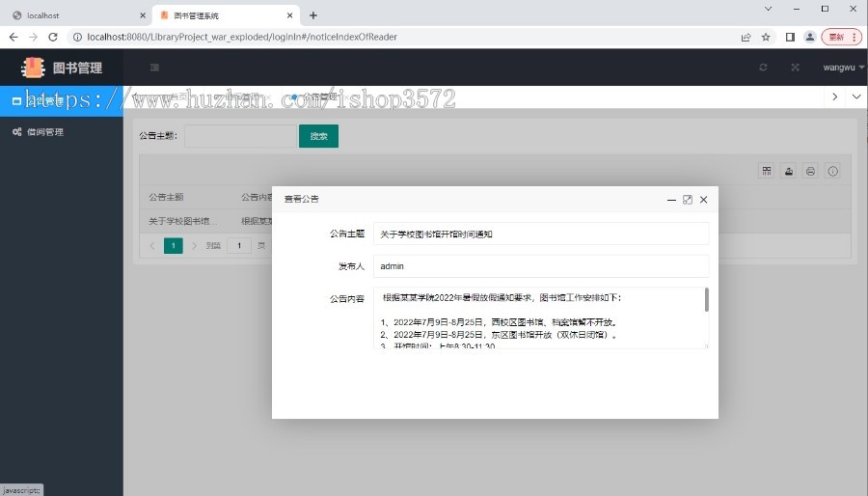868x496 pixels.
Task: Click the 公告主题 table column header
Action: pos(166,197)
